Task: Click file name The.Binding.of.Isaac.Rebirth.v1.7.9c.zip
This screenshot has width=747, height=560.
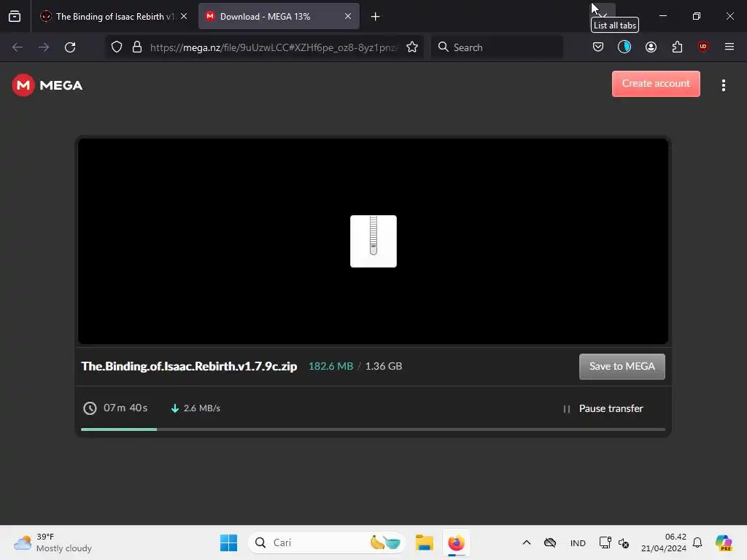Action: [189, 366]
